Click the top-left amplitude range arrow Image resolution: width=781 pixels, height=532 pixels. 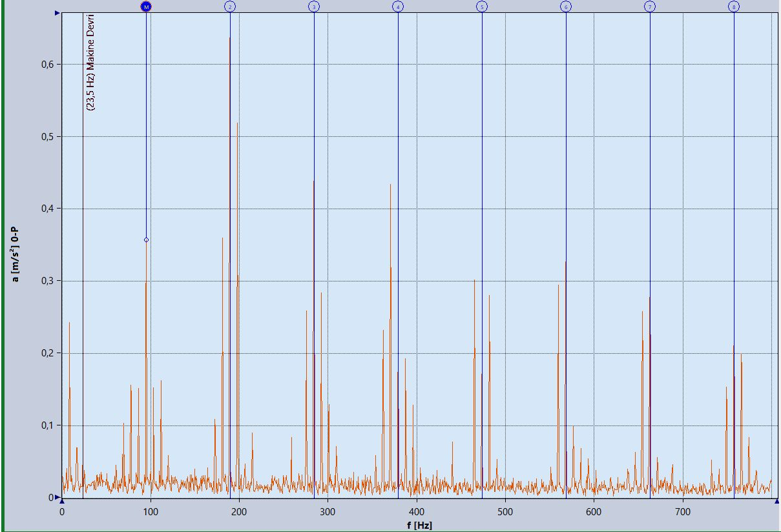[x=58, y=13]
